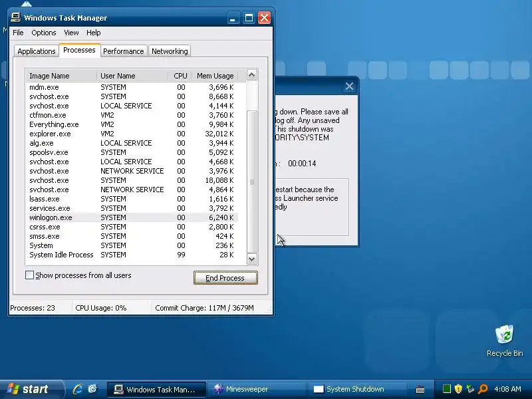Click the 00:00:14 shutdown countdown
Viewport: 532px width, 399px height.
point(302,164)
